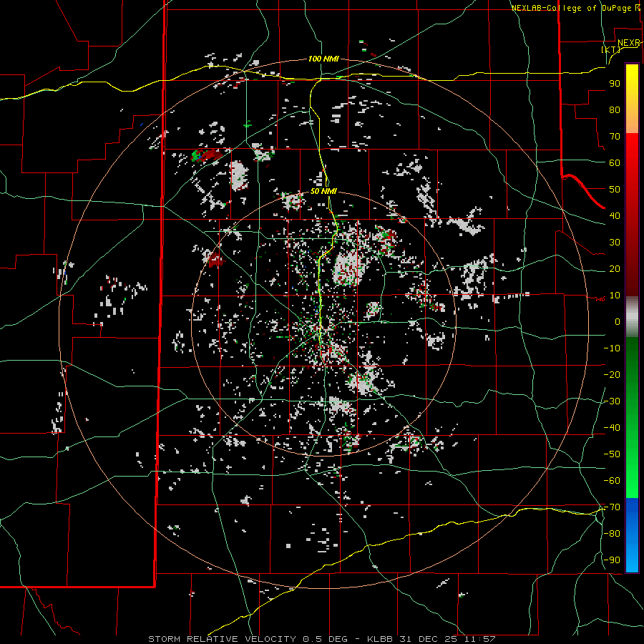Click the gray zero-velocity segment of the color bar
The height and width of the screenshot is (644, 644).
pos(632,317)
